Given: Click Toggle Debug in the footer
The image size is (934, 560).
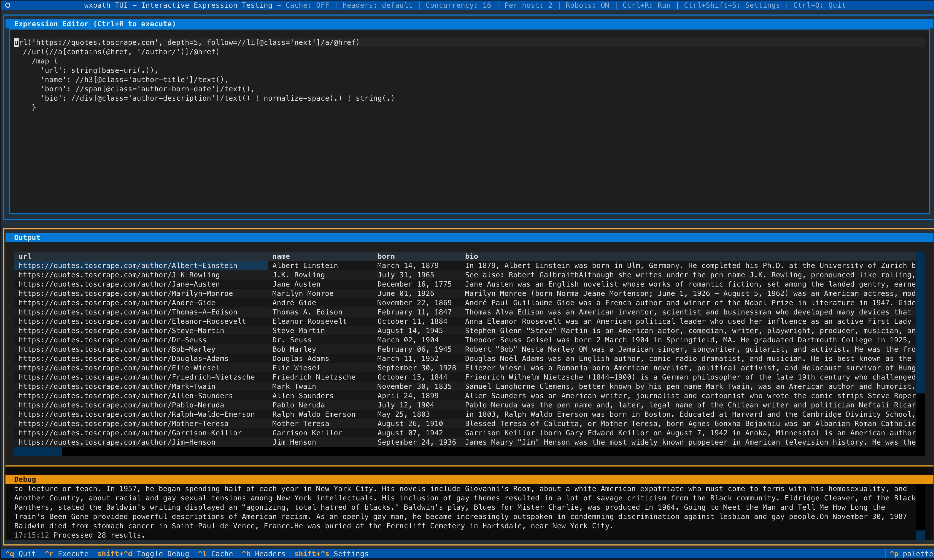Looking at the screenshot, I should [143, 554].
